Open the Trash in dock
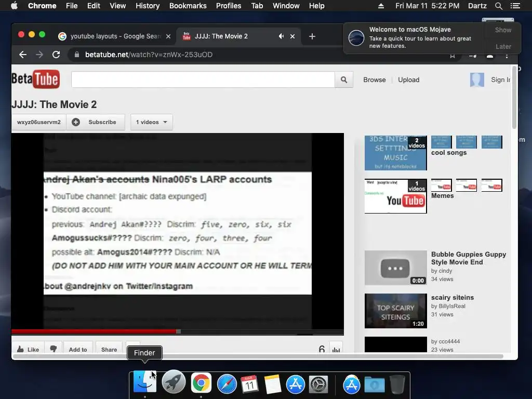 point(397,384)
